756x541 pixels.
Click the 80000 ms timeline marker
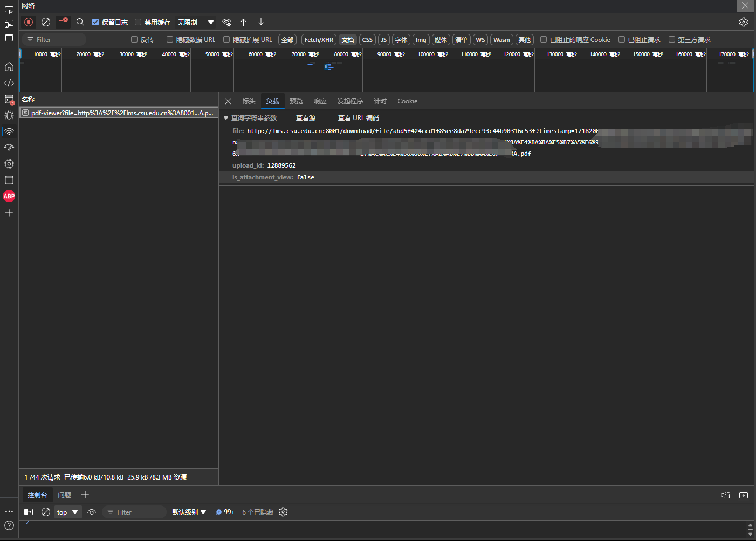pos(348,54)
